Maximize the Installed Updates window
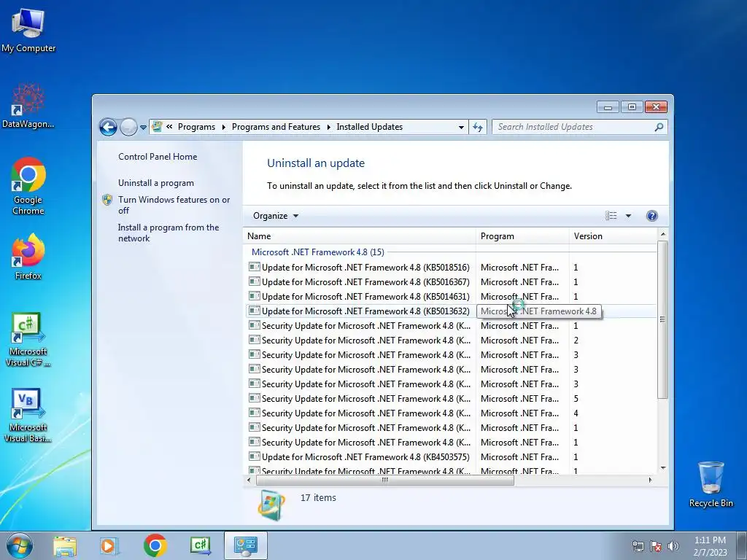This screenshot has width=747, height=560. (x=632, y=107)
